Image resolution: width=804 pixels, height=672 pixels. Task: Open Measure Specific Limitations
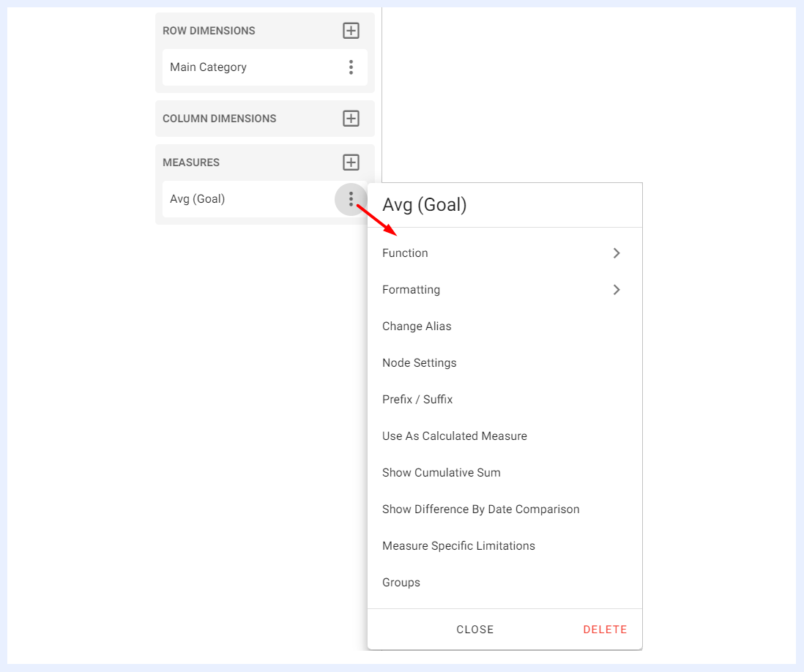[505, 546]
